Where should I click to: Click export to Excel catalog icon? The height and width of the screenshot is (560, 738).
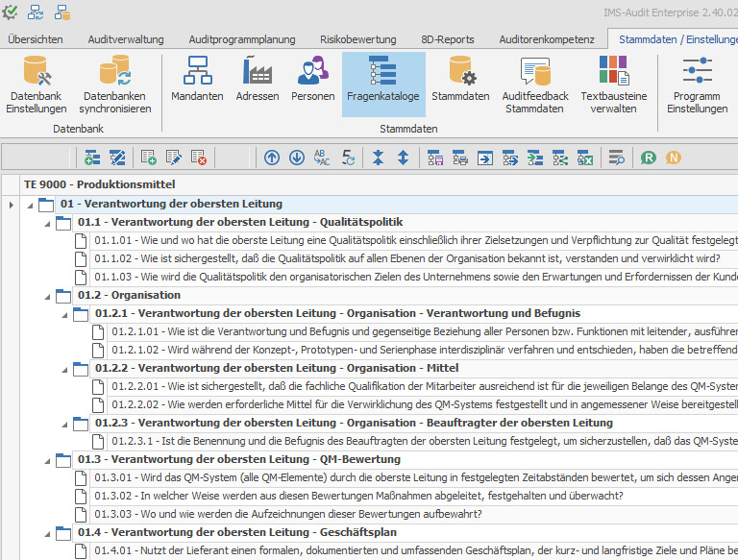tap(585, 158)
